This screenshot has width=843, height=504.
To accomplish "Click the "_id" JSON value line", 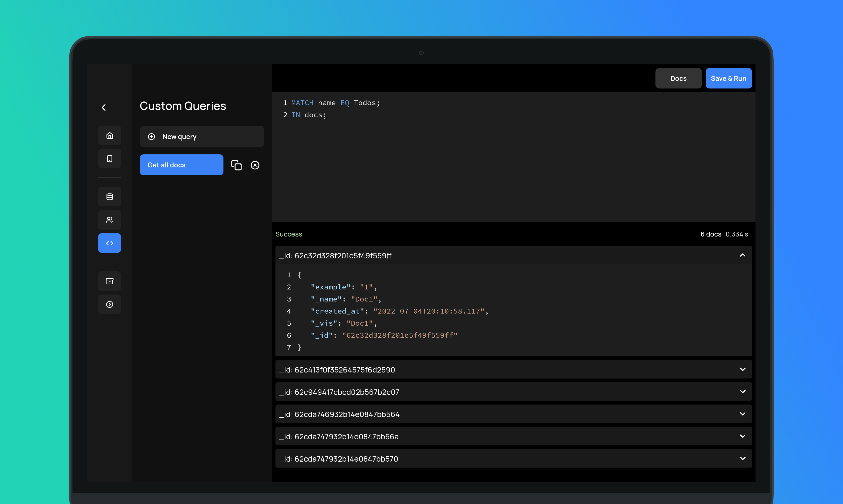I will [384, 335].
